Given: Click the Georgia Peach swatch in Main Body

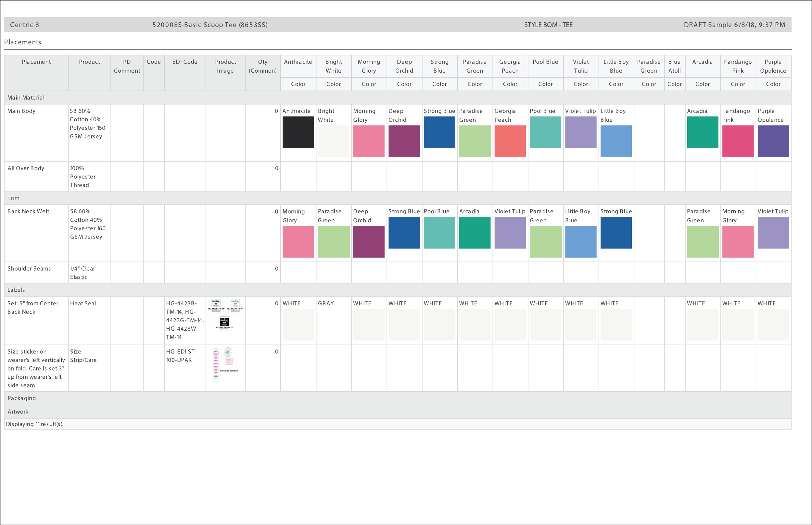Looking at the screenshot, I should (x=510, y=141).
